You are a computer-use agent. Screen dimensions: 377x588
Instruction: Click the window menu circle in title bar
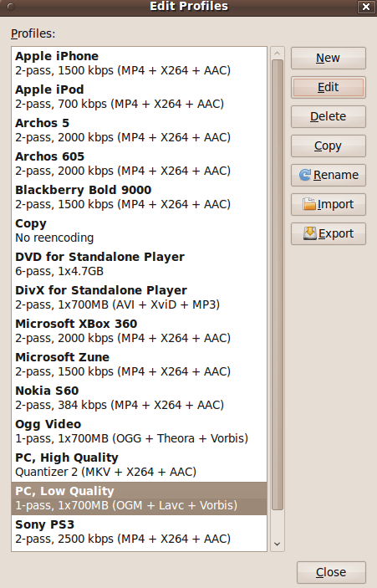pyautogui.click(x=11, y=7)
